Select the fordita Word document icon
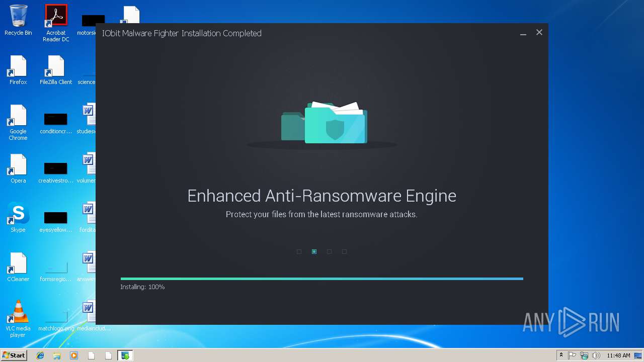The width and height of the screenshot is (644, 362). [88, 218]
